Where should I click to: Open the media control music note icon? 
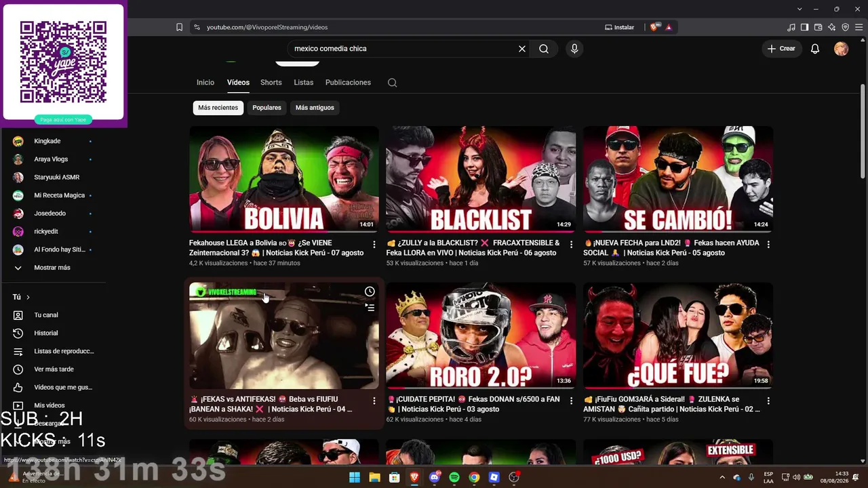[x=791, y=27]
